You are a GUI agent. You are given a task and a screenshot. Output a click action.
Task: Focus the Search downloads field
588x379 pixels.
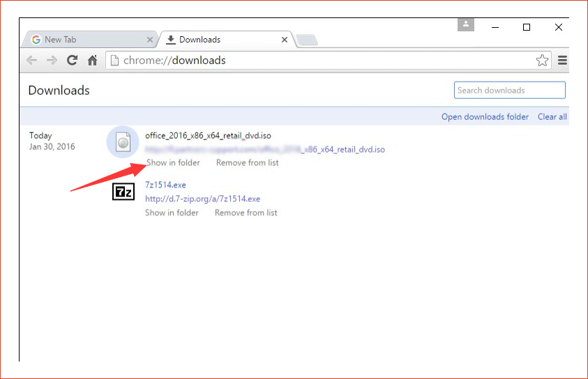click(x=509, y=90)
